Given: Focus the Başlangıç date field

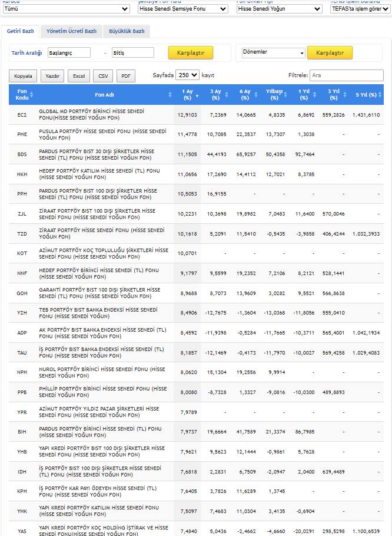Looking at the screenshot, I should [69, 52].
